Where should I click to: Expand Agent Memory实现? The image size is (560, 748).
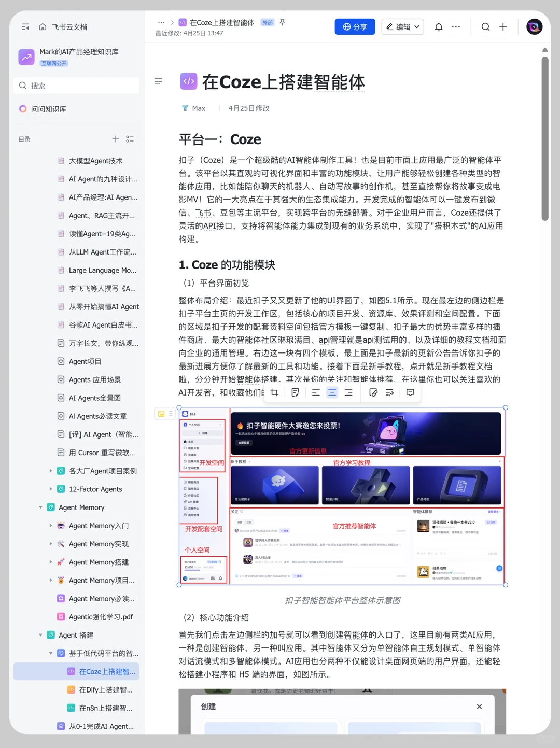coord(51,544)
